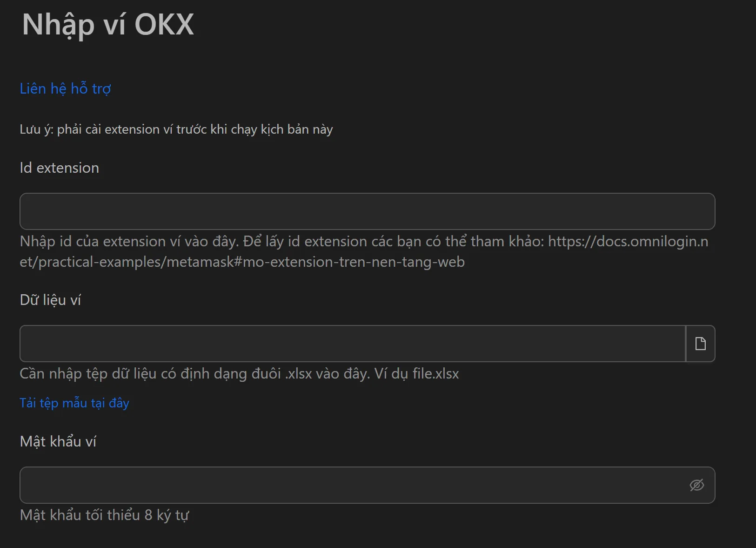
Task: Click the Mật khẩu ví label
Action: coord(58,441)
